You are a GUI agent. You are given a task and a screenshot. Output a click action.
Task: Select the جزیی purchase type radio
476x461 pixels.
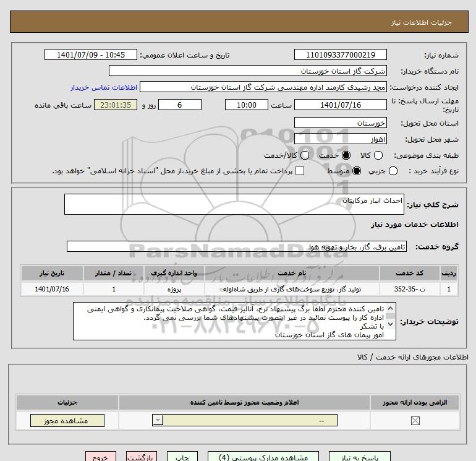click(393, 171)
